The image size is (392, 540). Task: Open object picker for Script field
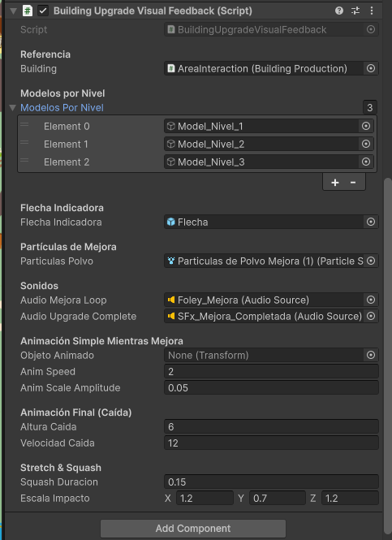tap(371, 29)
